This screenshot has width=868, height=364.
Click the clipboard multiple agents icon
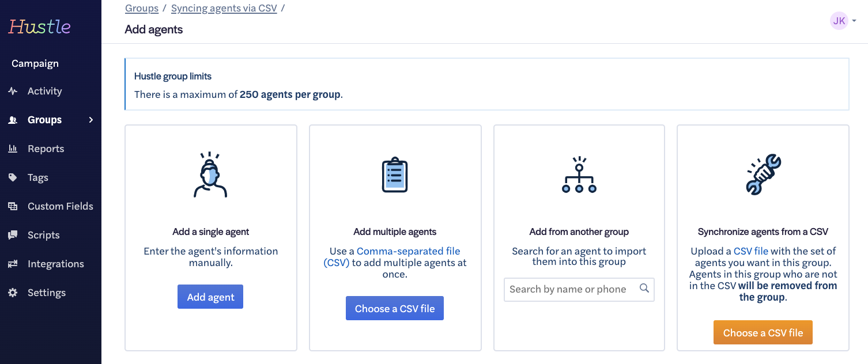pos(395,175)
